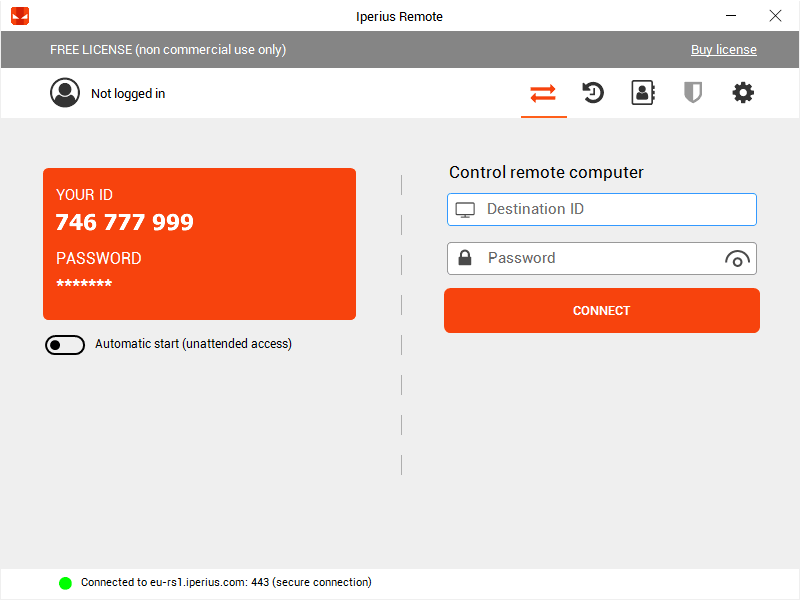Focus the Destination ID input field
This screenshot has width=800, height=600.
[x=615, y=210]
